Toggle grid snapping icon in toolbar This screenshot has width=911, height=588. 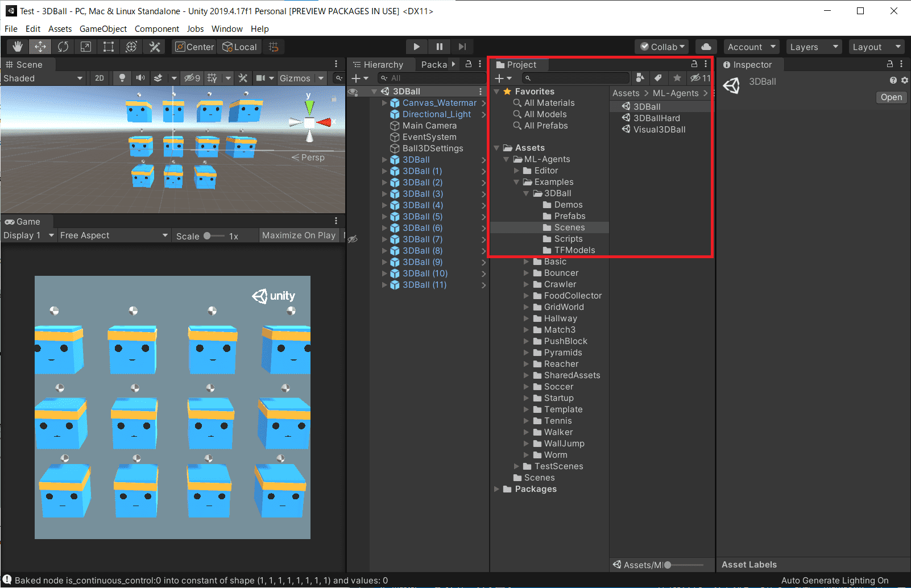click(274, 47)
